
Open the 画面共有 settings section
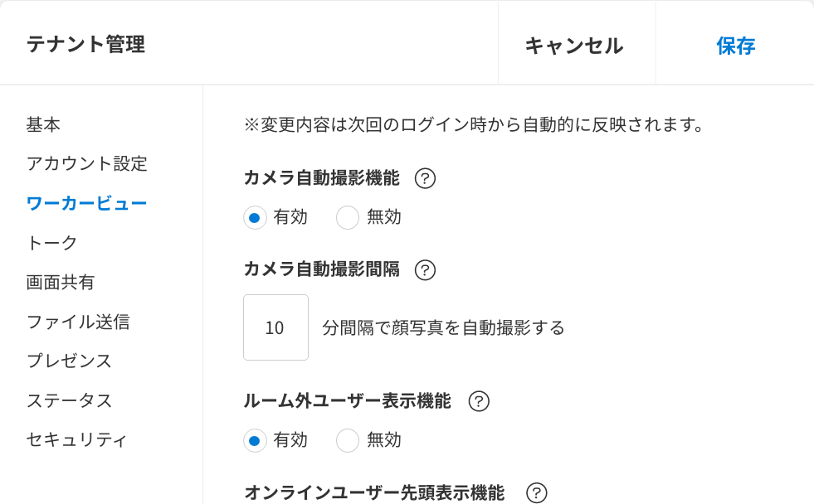(x=61, y=282)
